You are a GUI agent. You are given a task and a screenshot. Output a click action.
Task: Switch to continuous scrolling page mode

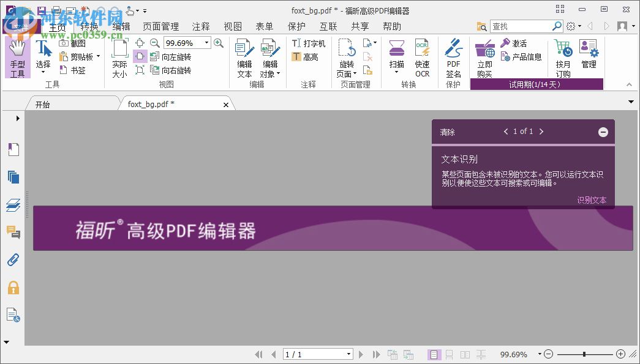(x=449, y=354)
